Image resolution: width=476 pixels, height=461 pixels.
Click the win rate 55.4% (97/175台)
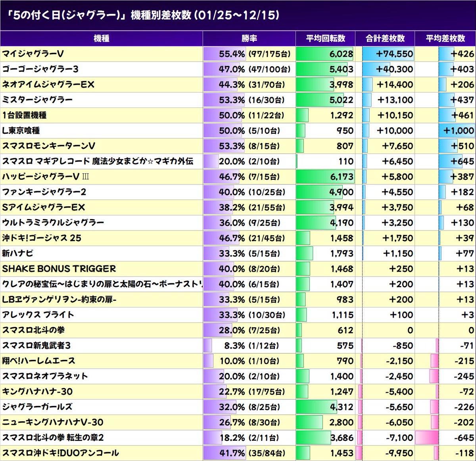(255, 54)
